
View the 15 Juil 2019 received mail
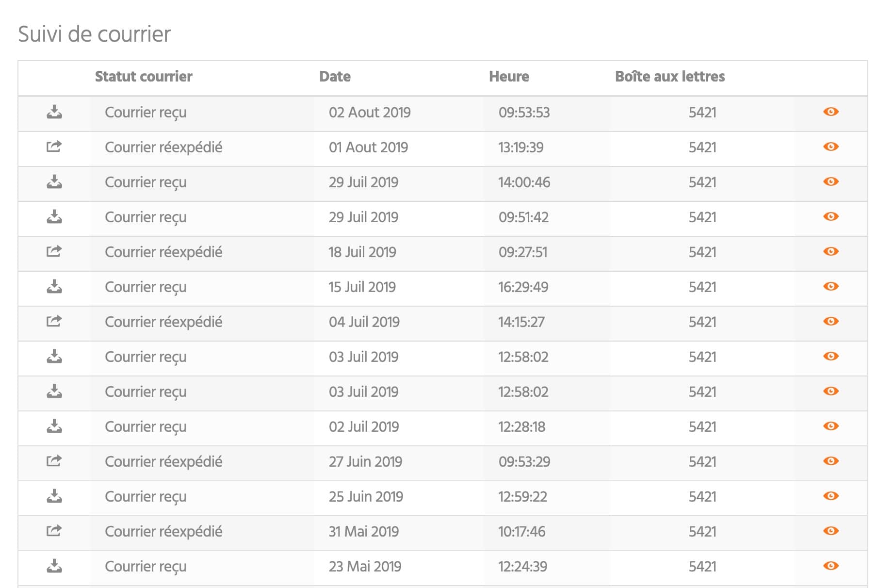pos(830,287)
